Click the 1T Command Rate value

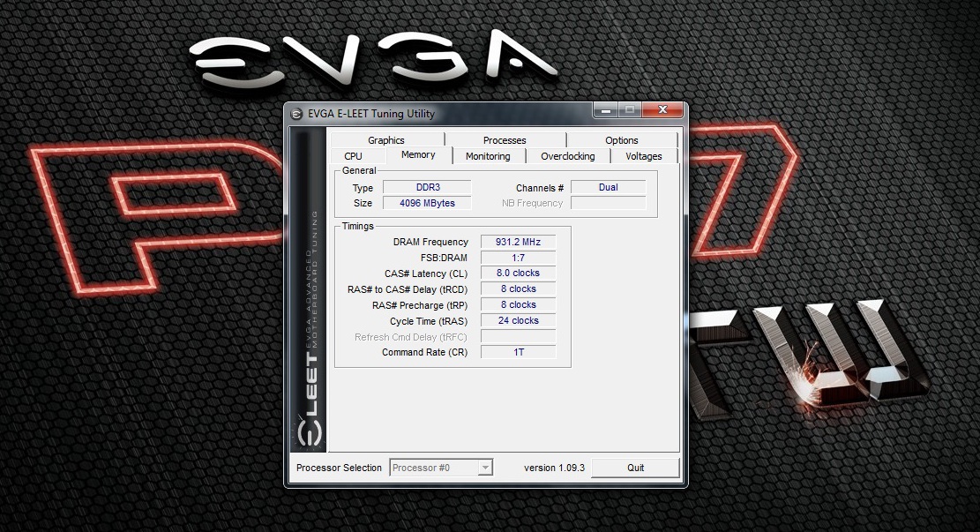coord(518,353)
